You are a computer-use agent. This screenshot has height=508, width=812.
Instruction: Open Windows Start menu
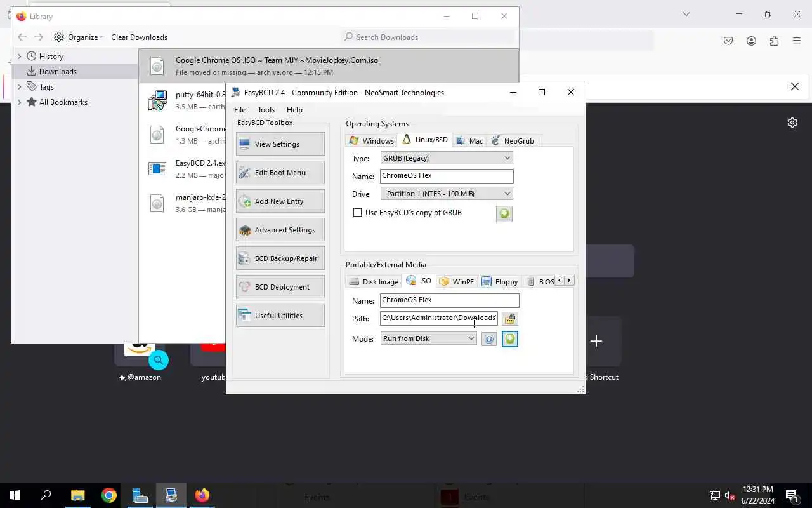tap(15, 495)
